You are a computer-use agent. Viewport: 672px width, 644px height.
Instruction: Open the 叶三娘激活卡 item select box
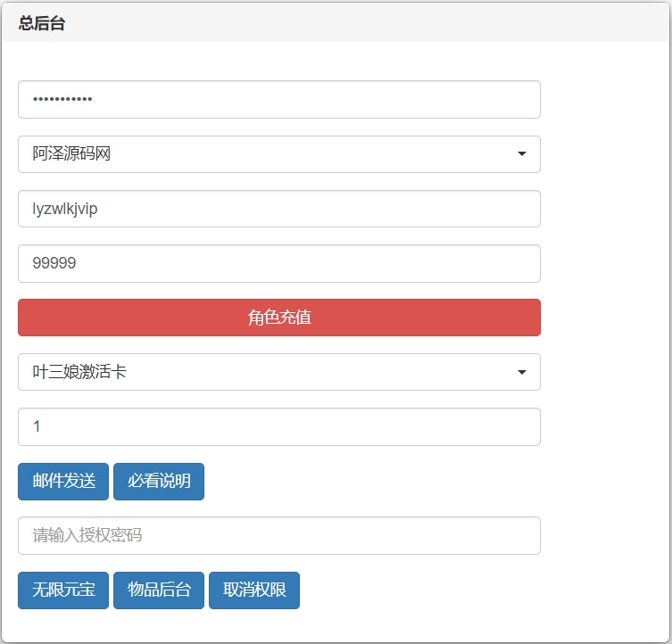[278, 372]
